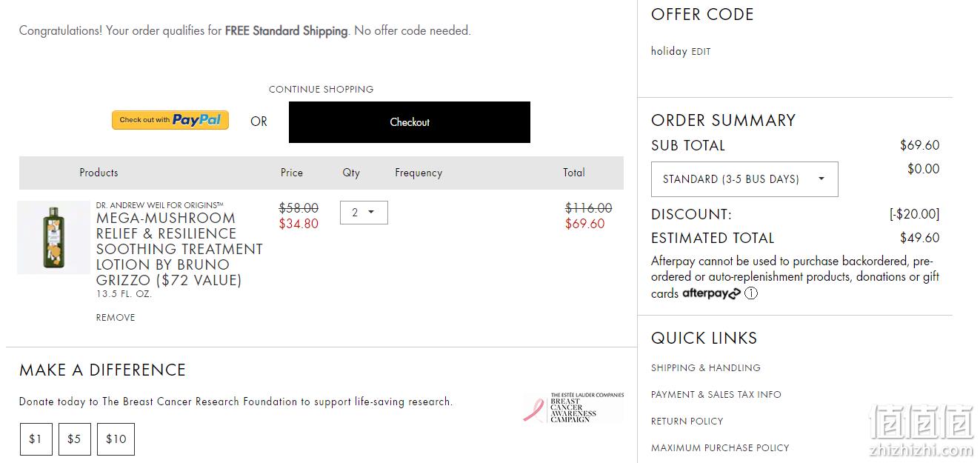980x463 pixels.
Task: Click the Dr. Andrew Weil for Origins brand text
Action: tap(159, 205)
